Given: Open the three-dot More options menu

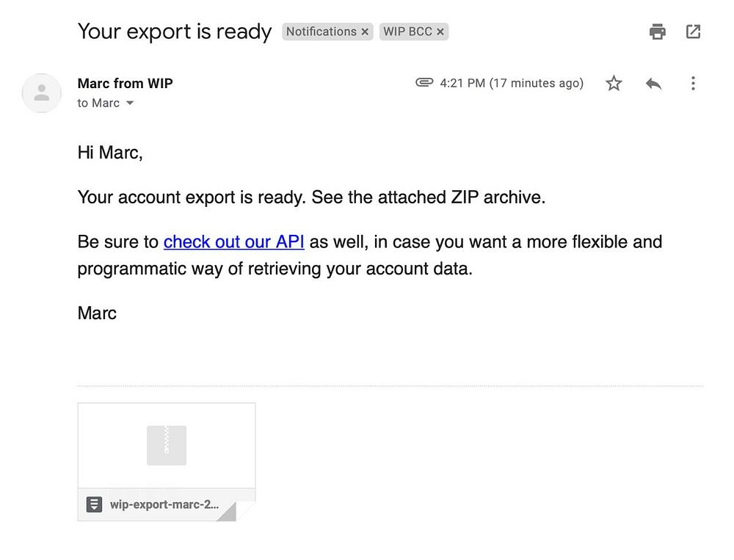Looking at the screenshot, I should point(693,84).
